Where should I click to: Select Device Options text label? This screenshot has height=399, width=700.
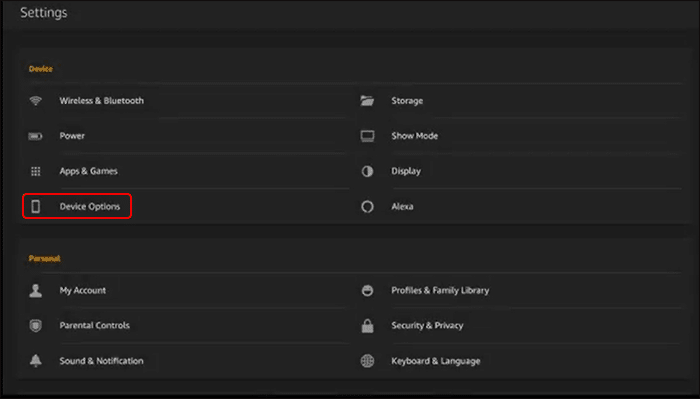(x=90, y=206)
